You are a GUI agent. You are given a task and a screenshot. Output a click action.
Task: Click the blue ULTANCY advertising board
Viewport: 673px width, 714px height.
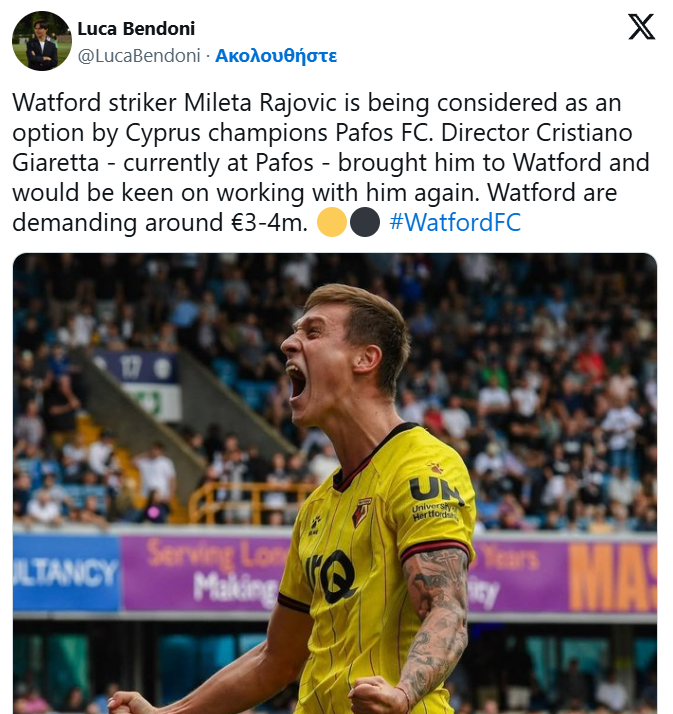coord(66,573)
